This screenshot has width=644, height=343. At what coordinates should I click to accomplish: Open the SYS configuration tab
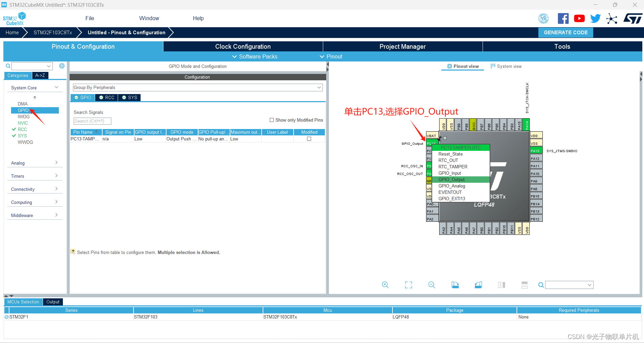coord(129,97)
